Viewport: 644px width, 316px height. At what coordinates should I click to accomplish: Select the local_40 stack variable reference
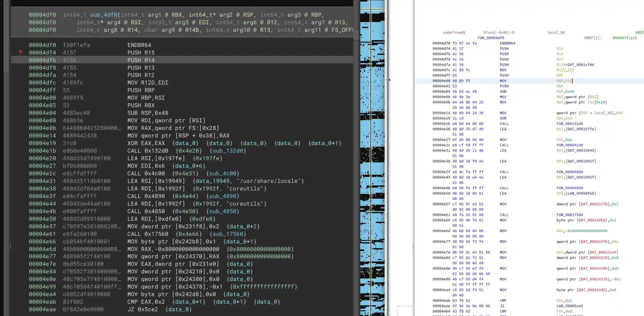click(x=603, y=113)
